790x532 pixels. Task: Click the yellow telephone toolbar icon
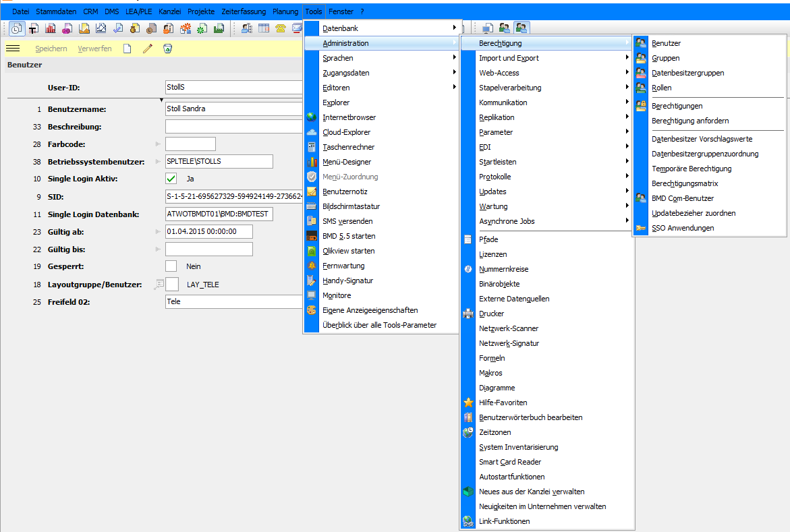click(x=281, y=28)
